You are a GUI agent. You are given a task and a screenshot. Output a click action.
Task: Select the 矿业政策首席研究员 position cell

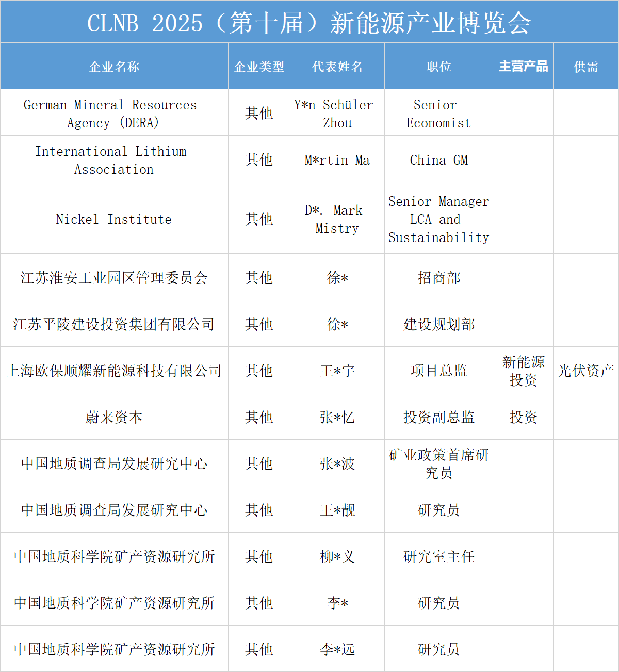tap(439, 463)
